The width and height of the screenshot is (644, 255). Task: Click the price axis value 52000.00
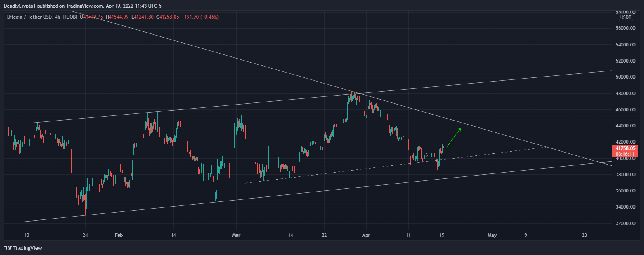626,61
